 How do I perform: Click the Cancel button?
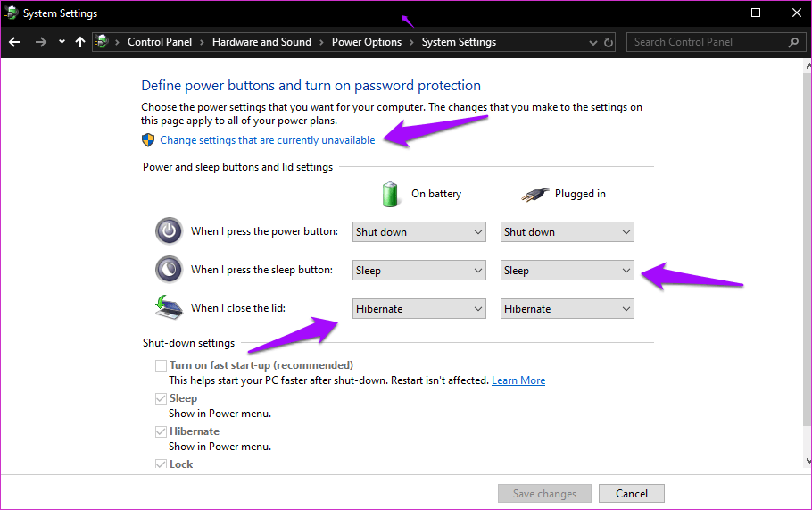pos(631,493)
